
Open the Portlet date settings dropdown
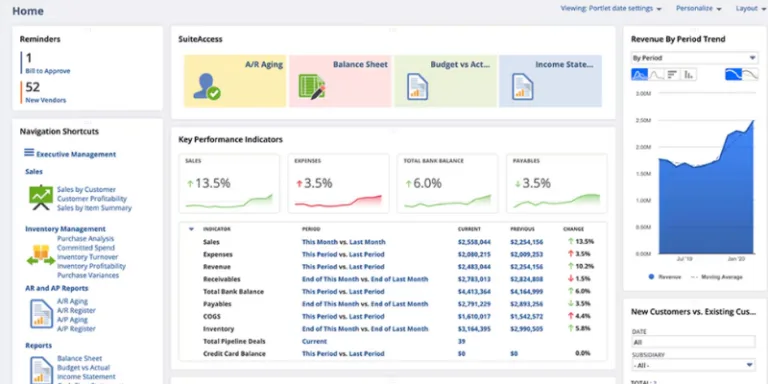[x=611, y=9]
